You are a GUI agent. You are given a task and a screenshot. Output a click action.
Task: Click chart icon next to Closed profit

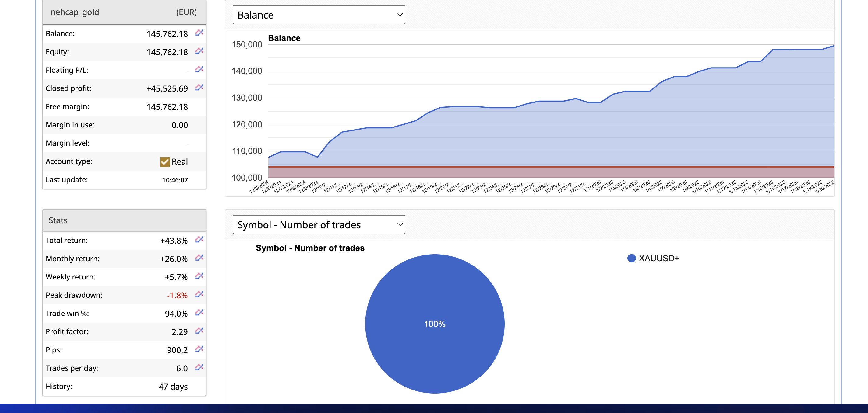199,87
